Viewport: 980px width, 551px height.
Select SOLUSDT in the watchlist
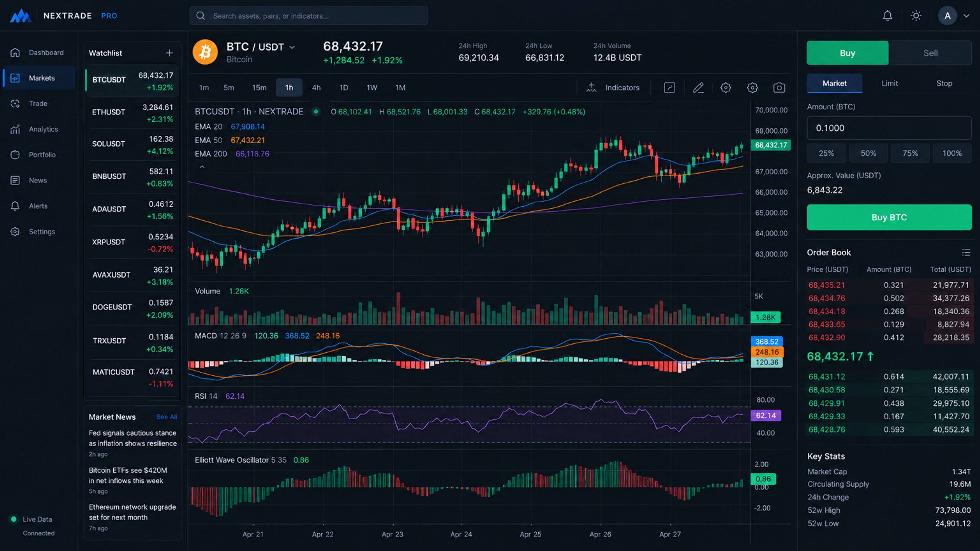[132, 145]
